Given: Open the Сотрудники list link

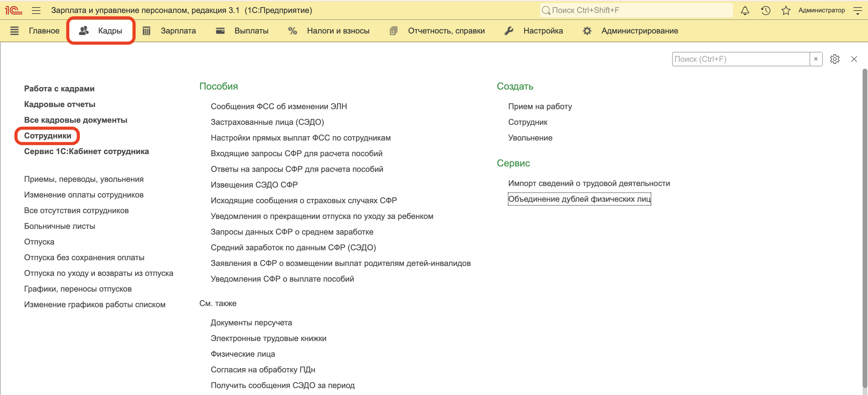Looking at the screenshot, I should (48, 135).
